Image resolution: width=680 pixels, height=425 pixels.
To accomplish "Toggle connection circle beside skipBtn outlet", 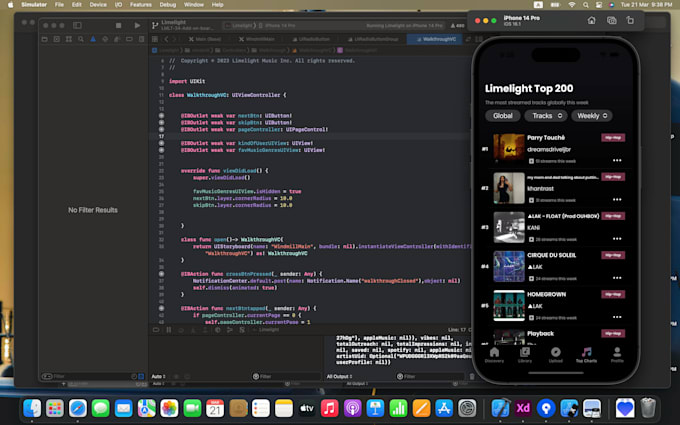I will point(161,123).
